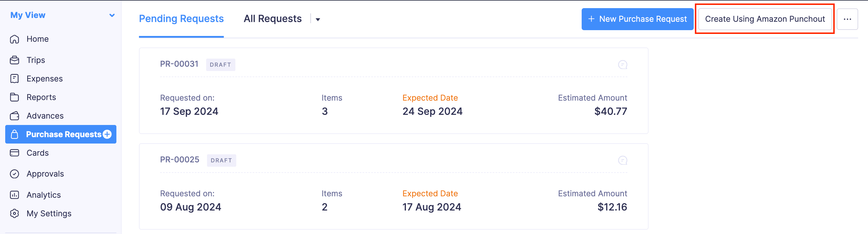Viewport: 868px width, 234px height.
Task: Click the Reports icon in sidebar
Action: click(15, 97)
